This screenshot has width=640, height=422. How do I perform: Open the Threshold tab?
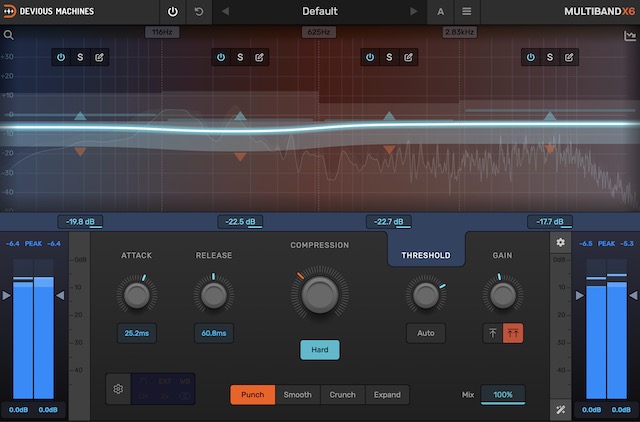click(x=425, y=255)
